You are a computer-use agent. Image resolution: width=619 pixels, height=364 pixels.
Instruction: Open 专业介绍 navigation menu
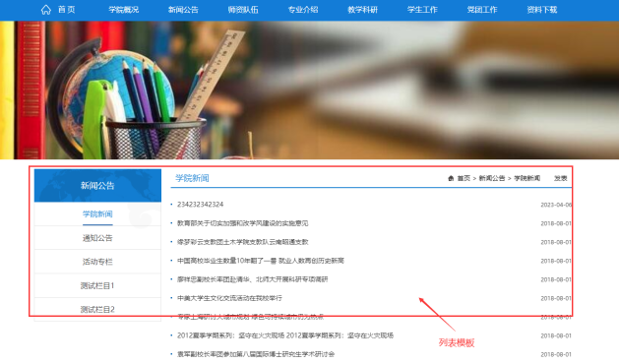[303, 10]
